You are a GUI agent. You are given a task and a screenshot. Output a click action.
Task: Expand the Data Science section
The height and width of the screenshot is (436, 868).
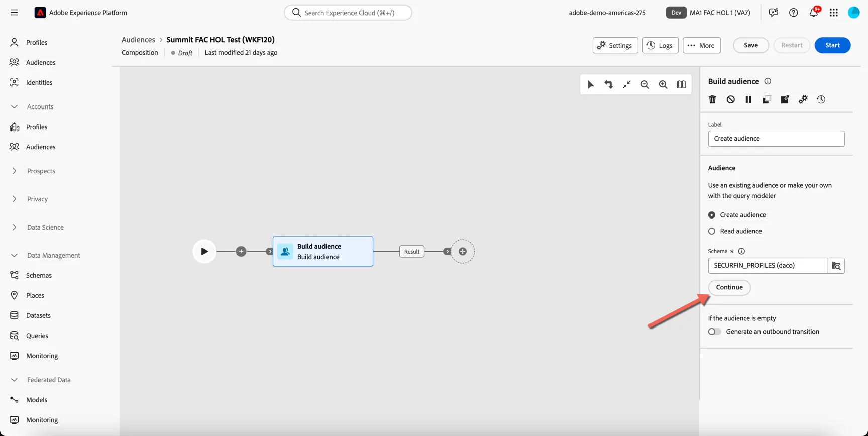pos(14,227)
